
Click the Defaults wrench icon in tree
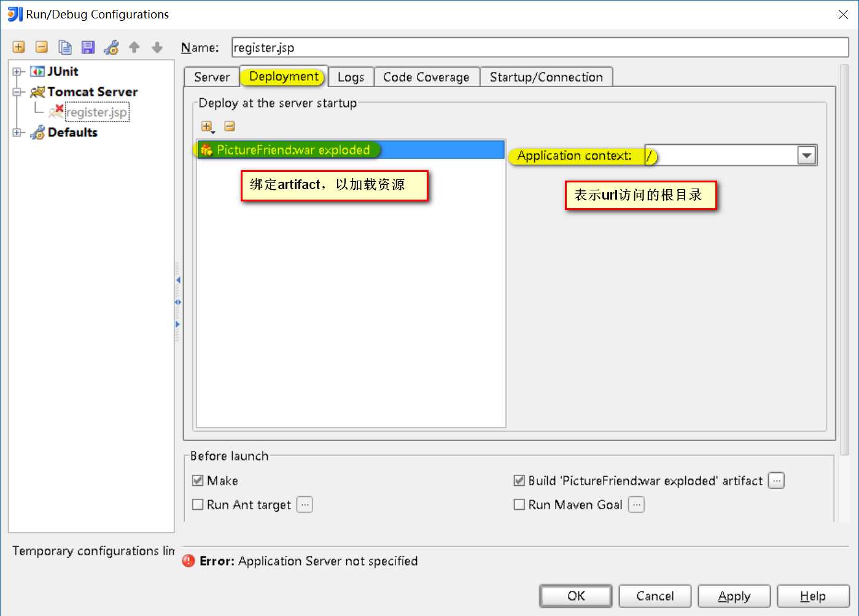click(x=37, y=133)
